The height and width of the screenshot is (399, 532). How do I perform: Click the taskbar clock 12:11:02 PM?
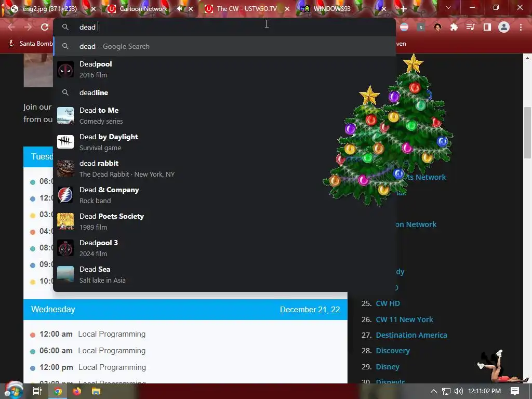[484, 391]
